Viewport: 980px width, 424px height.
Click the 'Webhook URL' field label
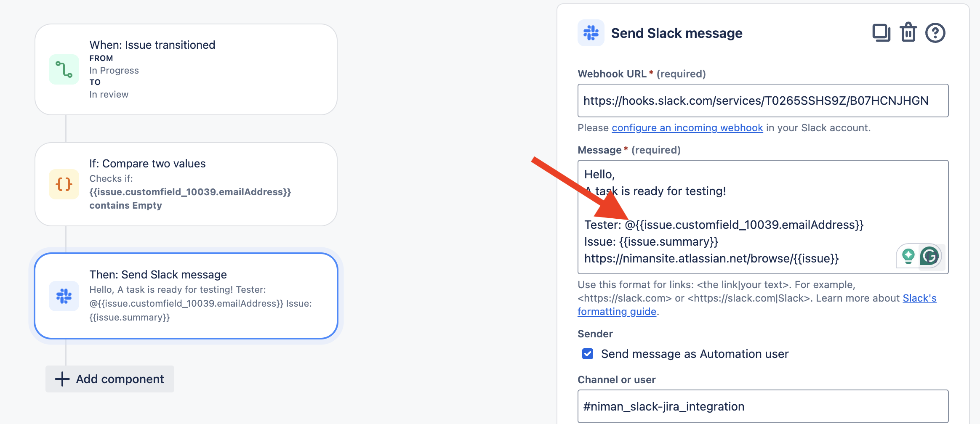pos(612,74)
